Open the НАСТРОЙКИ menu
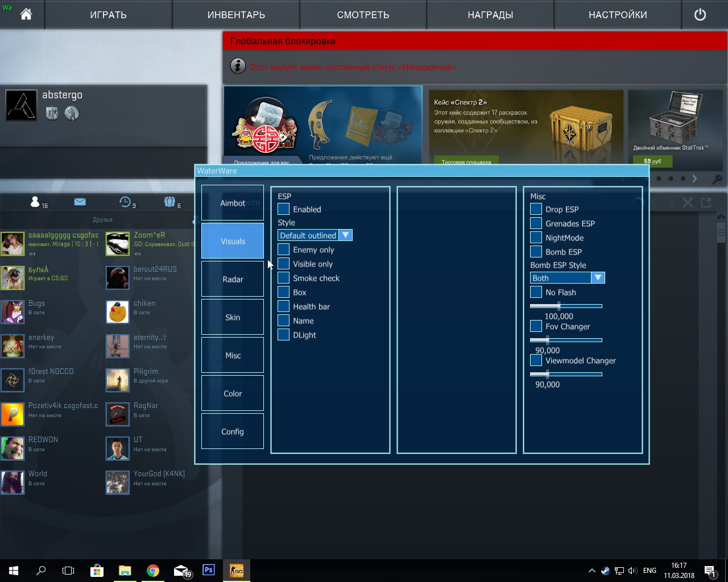The height and width of the screenshot is (582, 728). click(x=618, y=15)
